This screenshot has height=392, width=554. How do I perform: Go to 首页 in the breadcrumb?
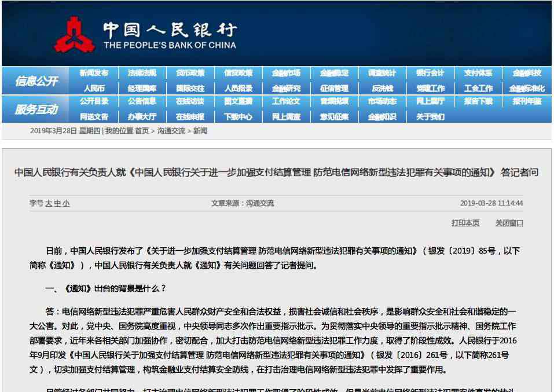coord(142,131)
